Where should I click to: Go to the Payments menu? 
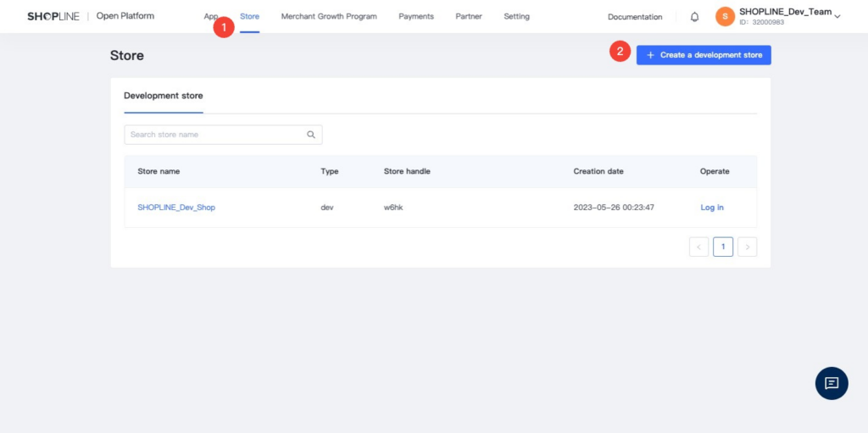pyautogui.click(x=416, y=17)
